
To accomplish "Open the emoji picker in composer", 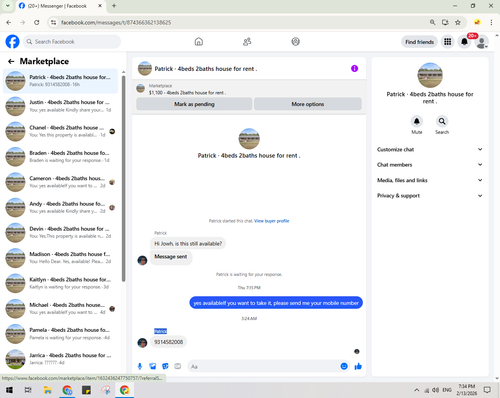I will (x=344, y=366).
